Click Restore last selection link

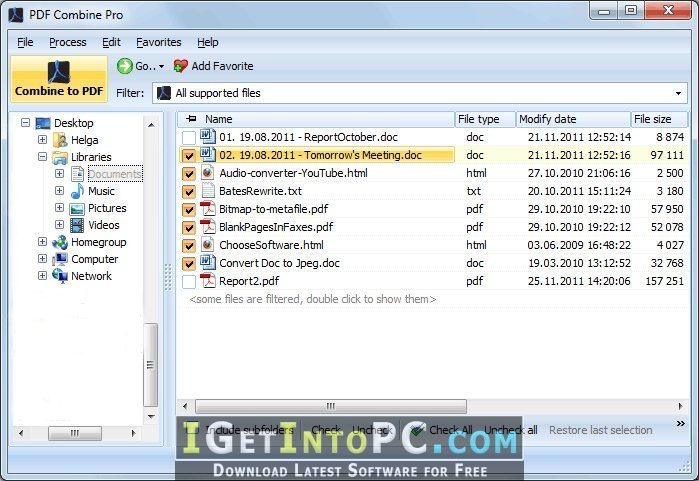coord(600,430)
